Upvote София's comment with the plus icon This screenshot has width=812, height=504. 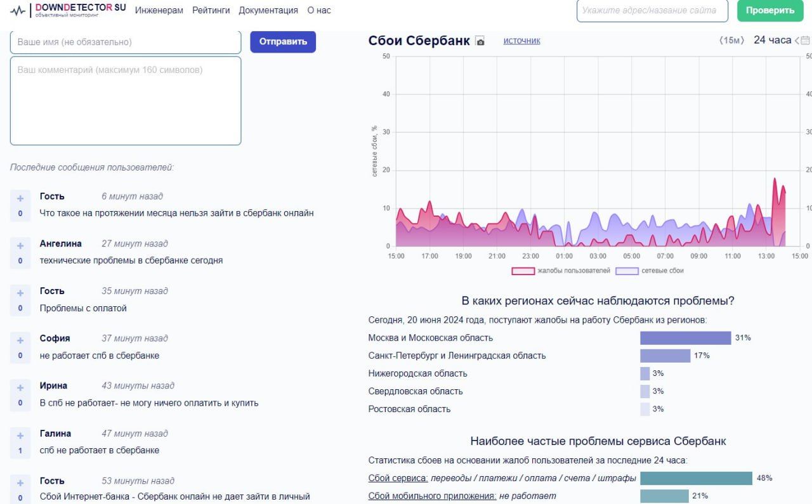click(x=20, y=340)
